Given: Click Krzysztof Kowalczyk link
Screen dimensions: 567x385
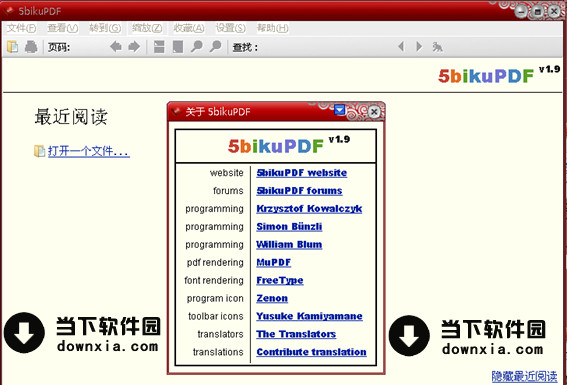Looking at the screenshot, I should 309,209.
